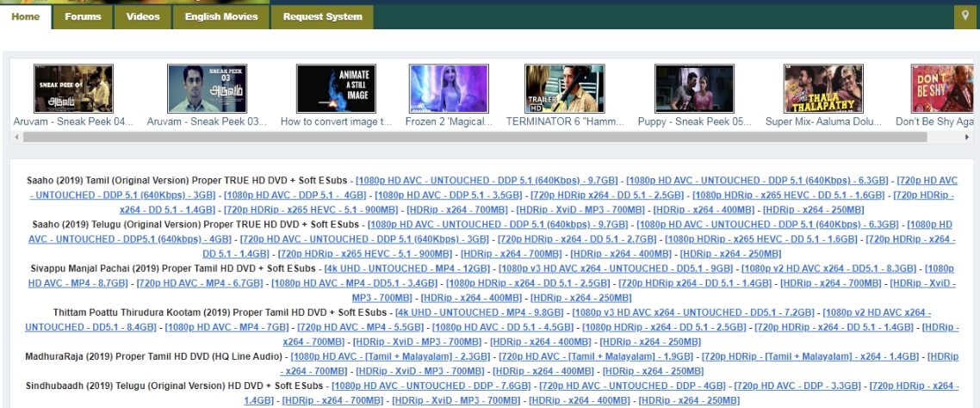Viewport: 980px width, 408px height.
Task: Open Terminator 6 trailer thumbnail
Action: pyautogui.click(x=565, y=89)
